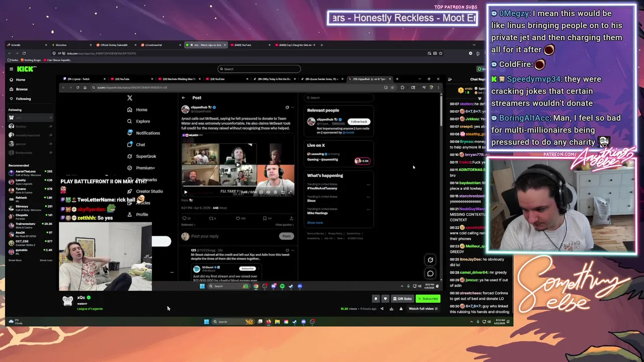The image size is (644, 362).
Task: Open Creator Studio in X sidebar
Action: click(x=145, y=191)
